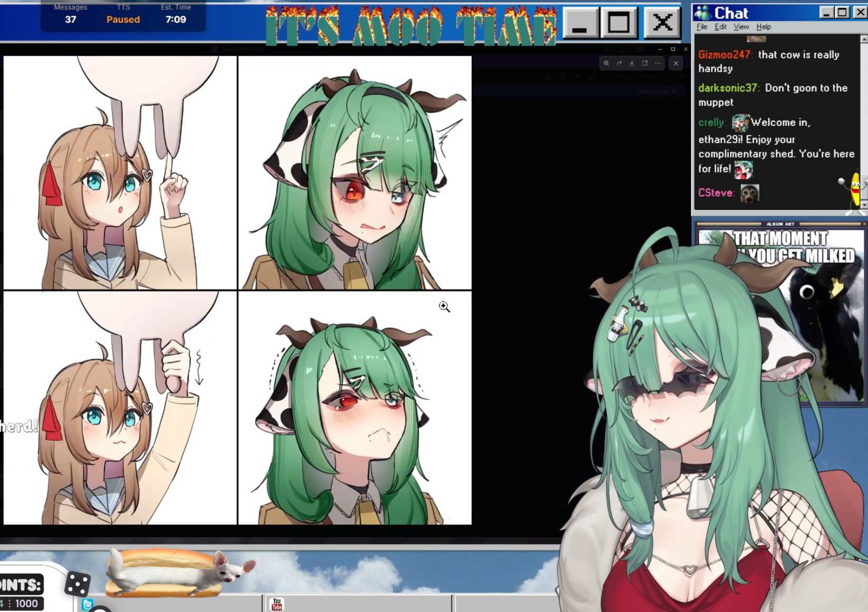The width and height of the screenshot is (868, 612).
Task: Minimize the dark image viewer app window
Action: tap(660, 49)
